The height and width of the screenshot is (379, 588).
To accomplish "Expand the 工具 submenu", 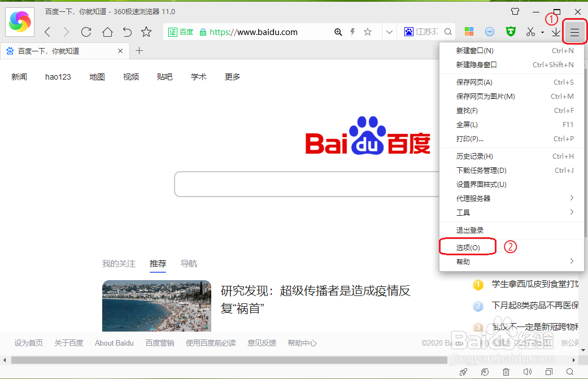I will click(x=512, y=212).
